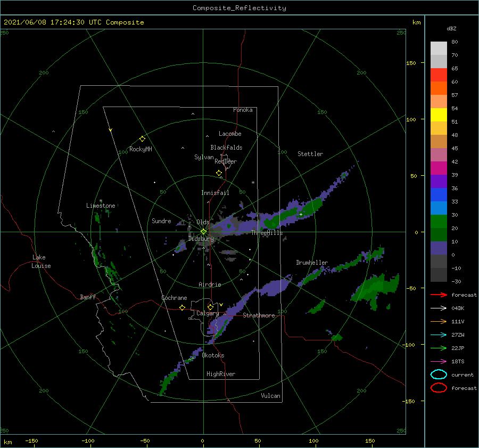Click green echo cell southeast of Drumheller
This screenshot has height=448, width=479.
tap(376, 289)
